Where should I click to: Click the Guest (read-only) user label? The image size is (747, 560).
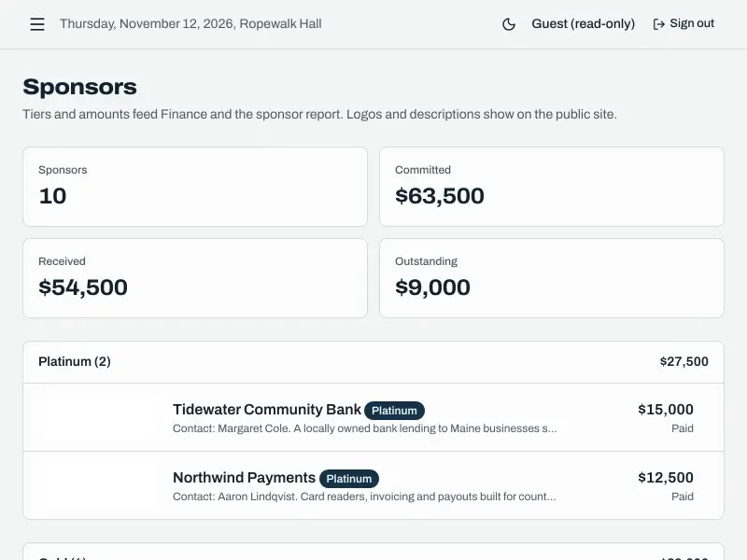583,24
